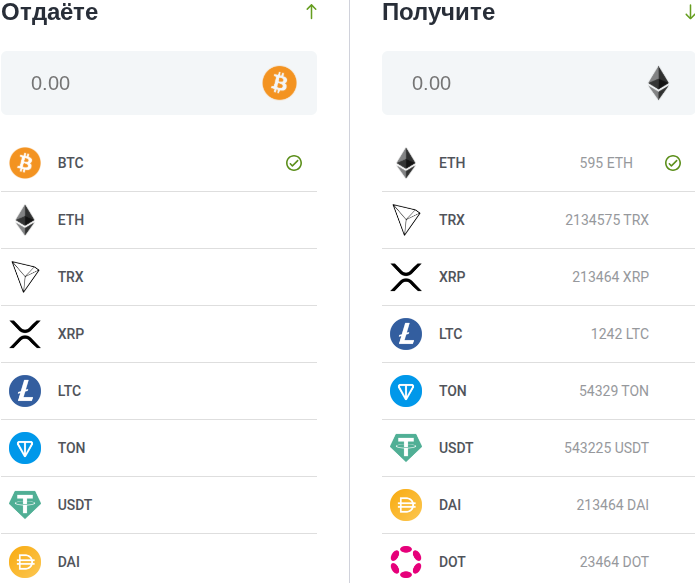Toggle the green checkmark next to BTC

pos(294,163)
